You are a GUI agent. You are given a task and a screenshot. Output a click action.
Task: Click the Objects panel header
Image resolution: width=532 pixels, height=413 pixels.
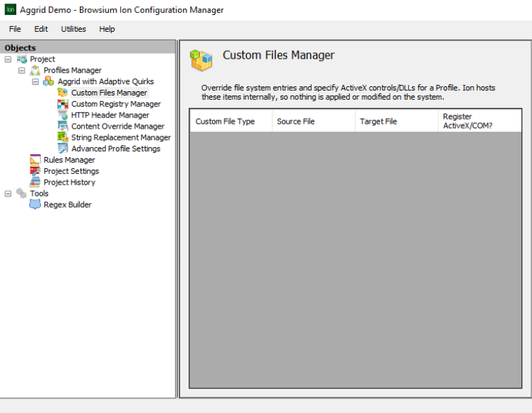88,47
